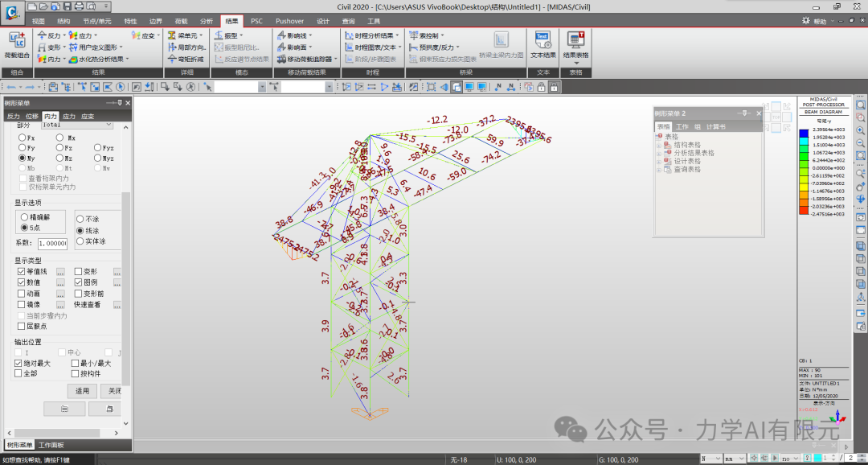Screen dimensions: 868x465
Task: Switch to the 位移 panel tab
Action: point(31,117)
